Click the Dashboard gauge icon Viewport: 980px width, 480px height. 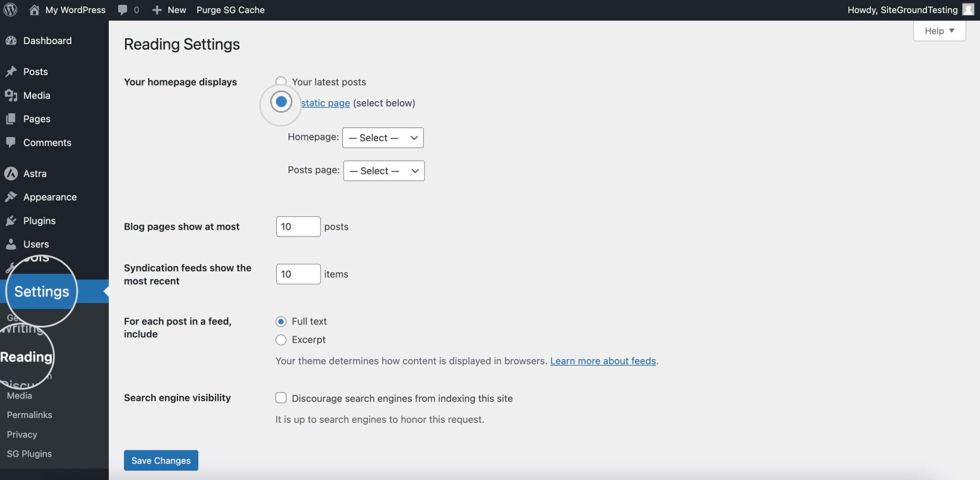[11, 40]
